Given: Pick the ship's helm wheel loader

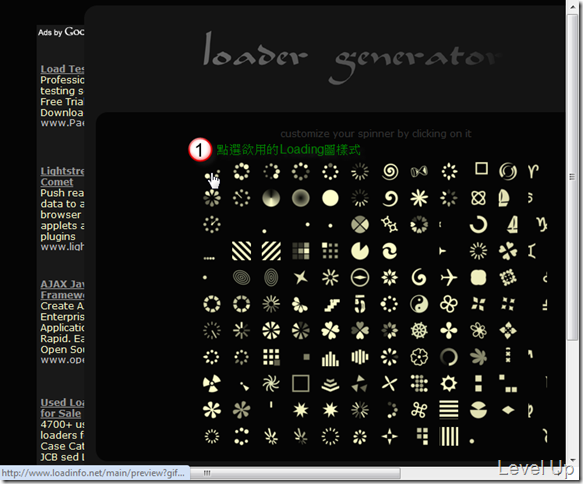Looking at the screenshot, I should (419, 330).
